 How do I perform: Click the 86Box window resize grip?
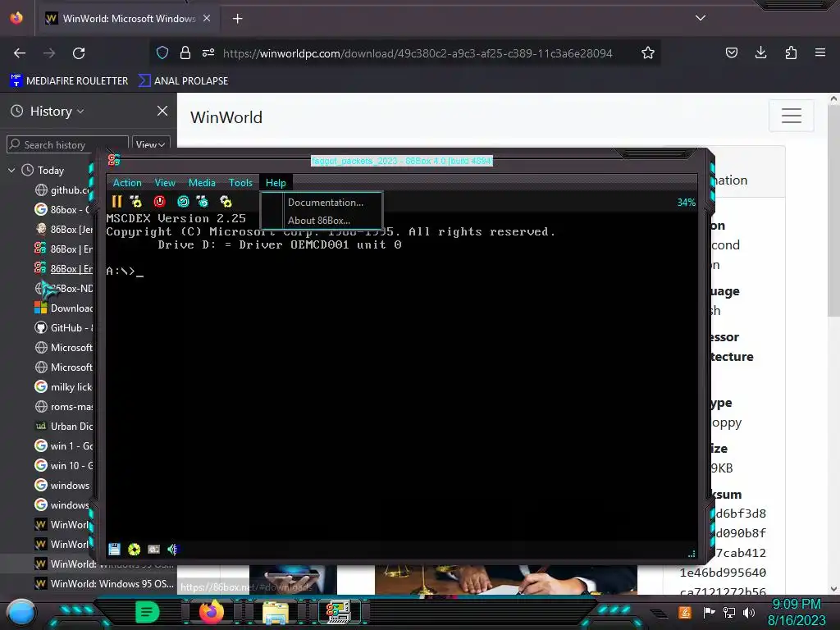tap(692, 554)
